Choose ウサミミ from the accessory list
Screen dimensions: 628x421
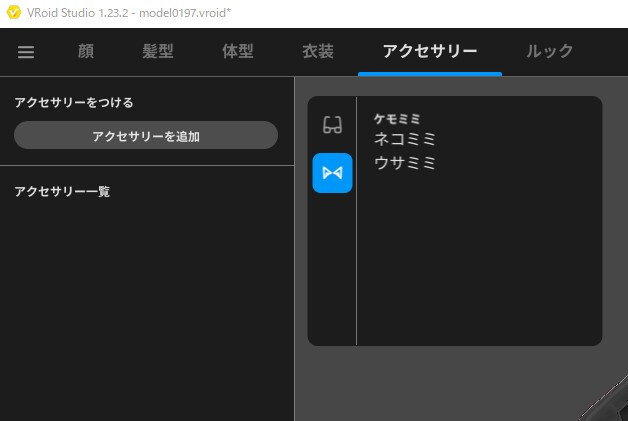coord(405,163)
